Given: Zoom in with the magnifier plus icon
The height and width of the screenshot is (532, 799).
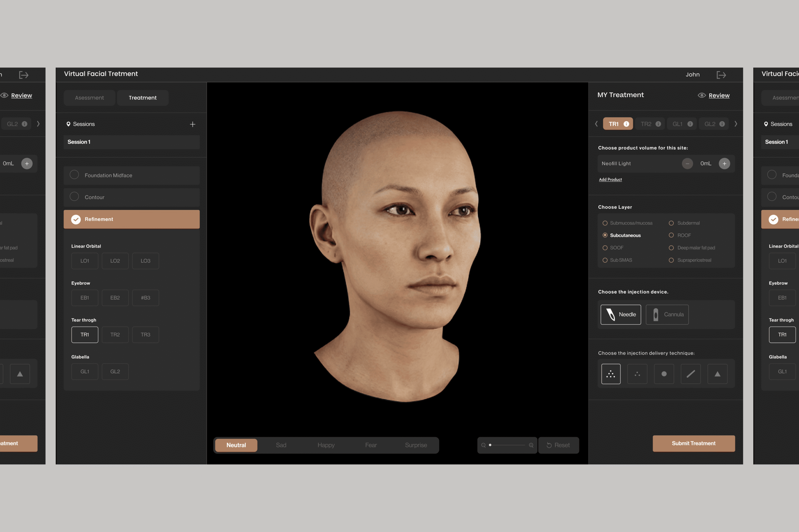Looking at the screenshot, I should [531, 445].
